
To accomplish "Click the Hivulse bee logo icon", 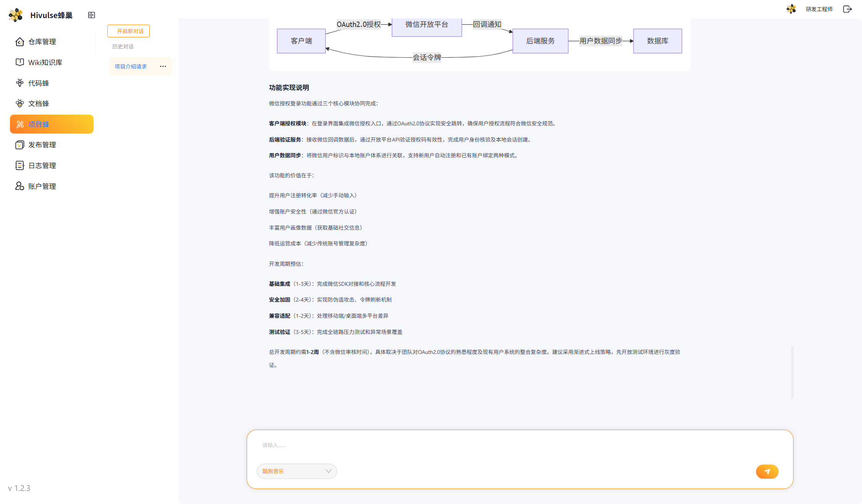I will [x=16, y=15].
